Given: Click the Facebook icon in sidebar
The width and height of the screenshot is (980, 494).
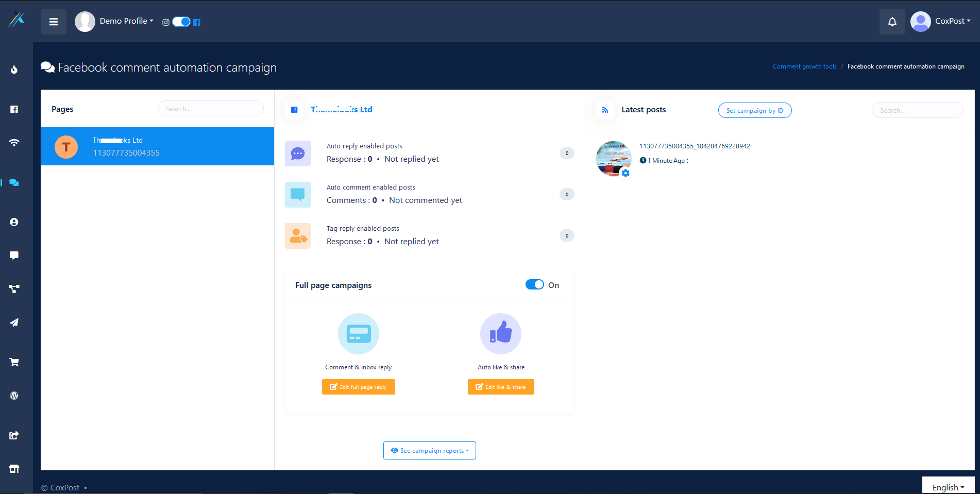Looking at the screenshot, I should point(14,109).
